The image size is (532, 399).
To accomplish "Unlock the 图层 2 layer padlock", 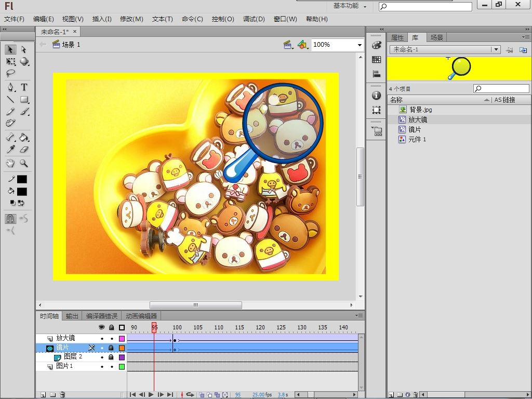I will click(x=111, y=357).
